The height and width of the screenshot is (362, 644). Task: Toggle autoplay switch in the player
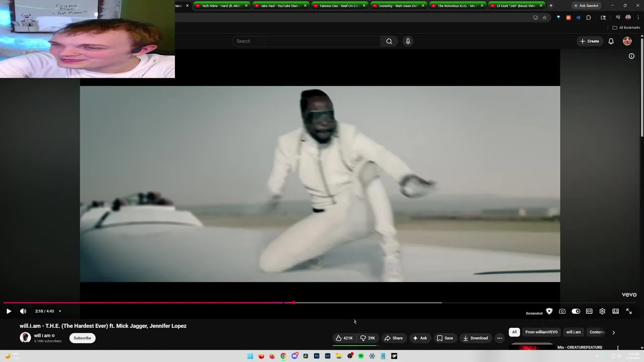pos(576,311)
